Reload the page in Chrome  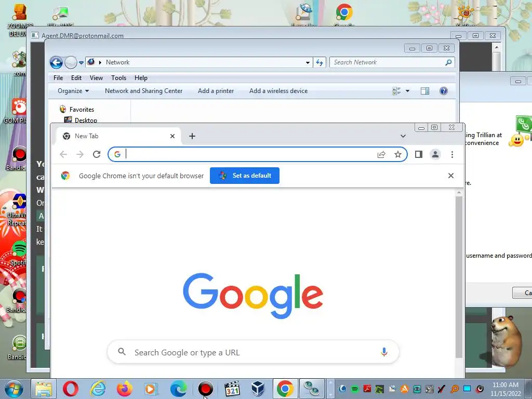pyautogui.click(x=97, y=154)
